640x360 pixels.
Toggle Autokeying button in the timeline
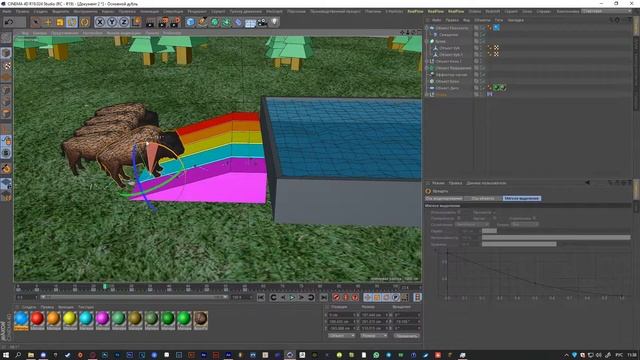[346, 298]
